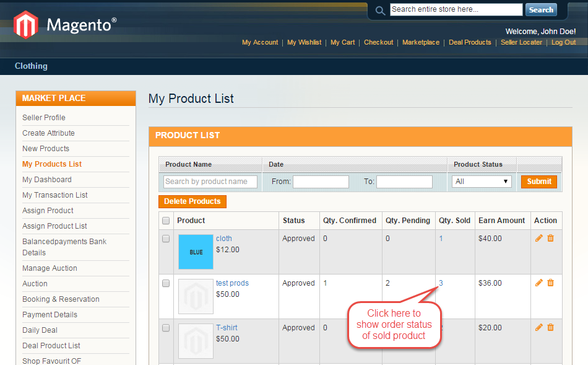
Task: Click the T-shirt row trash icon
Action: coord(550,328)
